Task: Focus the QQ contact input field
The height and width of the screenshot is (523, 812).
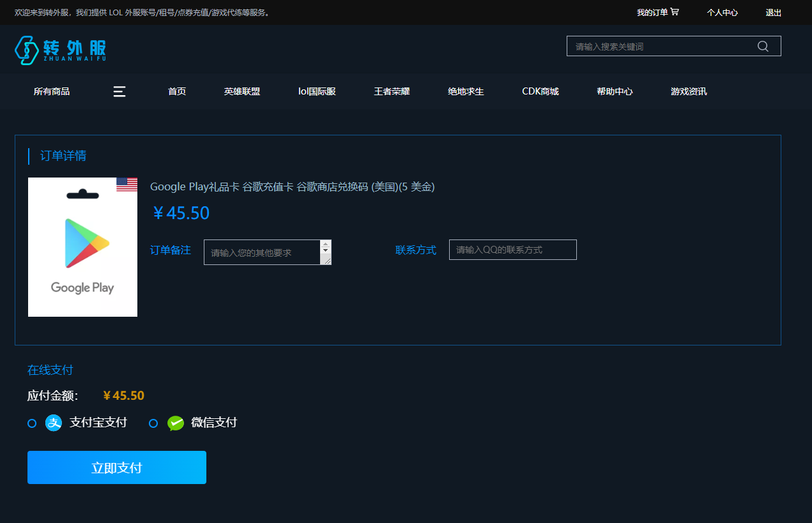Action: [513, 250]
